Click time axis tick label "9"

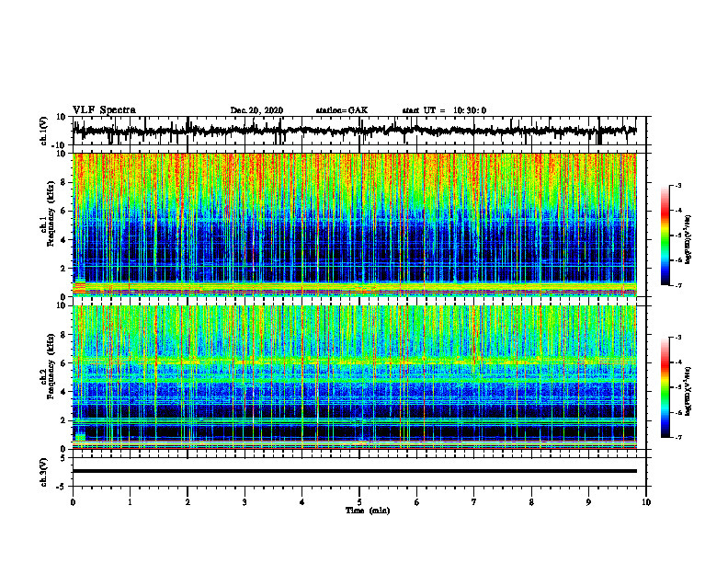588,502
